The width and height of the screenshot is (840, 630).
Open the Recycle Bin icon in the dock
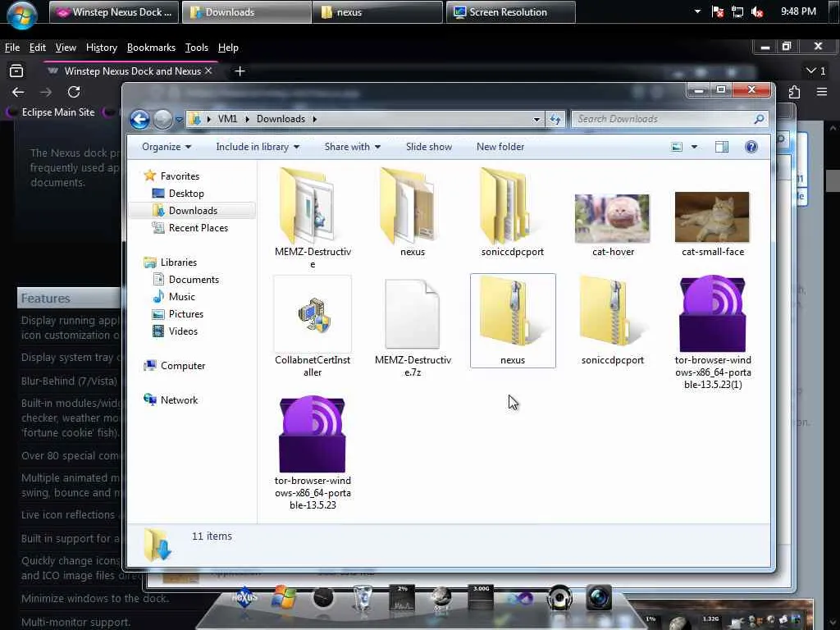[362, 597]
